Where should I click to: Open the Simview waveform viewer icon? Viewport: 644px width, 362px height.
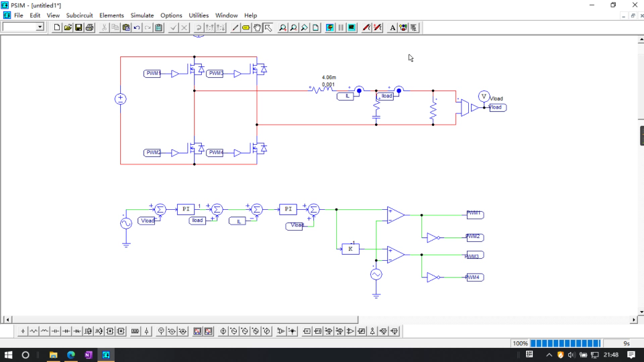[x=352, y=27]
